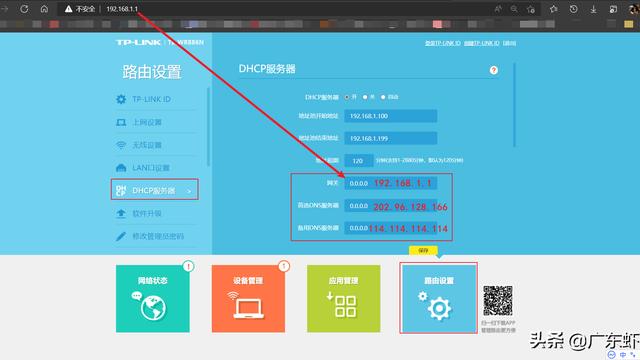
Task: Click the gear icon next to TP-LINK ID
Action: pyautogui.click(x=121, y=99)
